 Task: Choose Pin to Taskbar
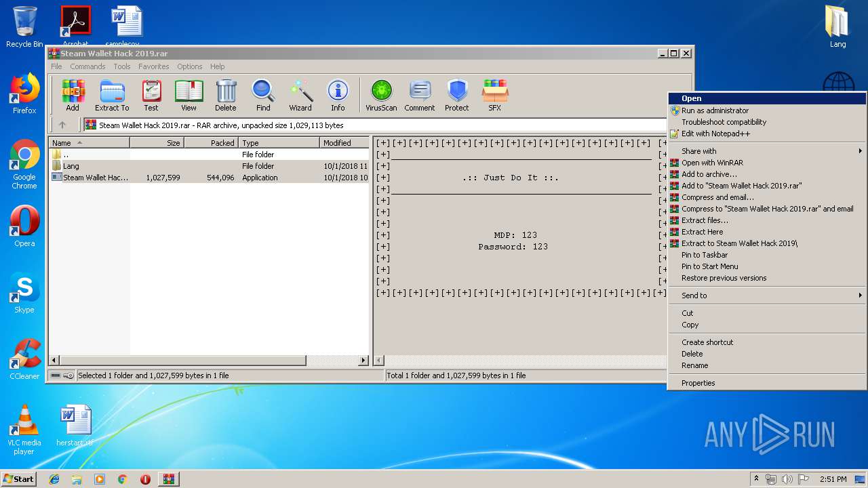coord(767,255)
